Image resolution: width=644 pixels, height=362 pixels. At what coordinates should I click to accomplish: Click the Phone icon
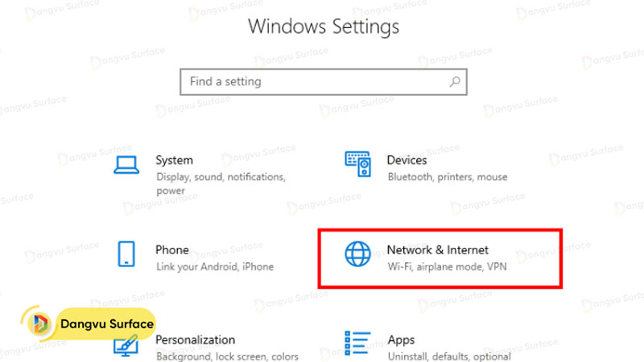pos(126,254)
